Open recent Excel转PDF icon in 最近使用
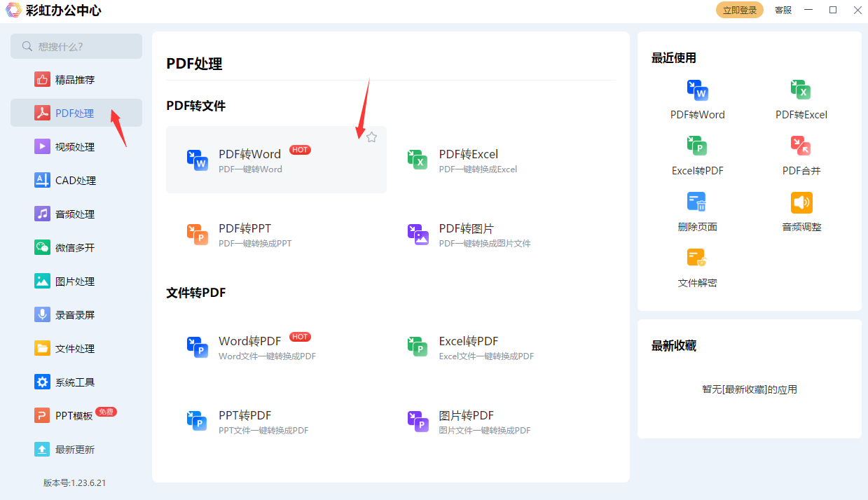The height and width of the screenshot is (500, 868). (698, 146)
